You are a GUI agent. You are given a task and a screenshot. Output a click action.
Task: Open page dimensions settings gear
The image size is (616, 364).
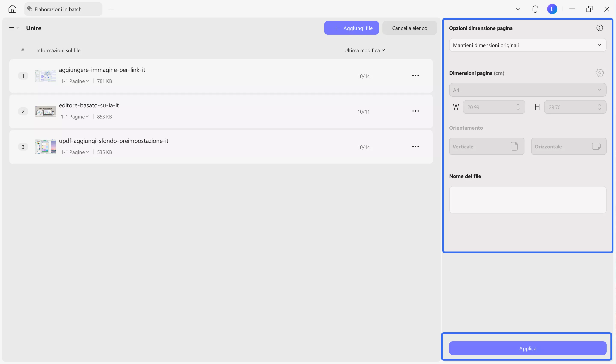599,73
